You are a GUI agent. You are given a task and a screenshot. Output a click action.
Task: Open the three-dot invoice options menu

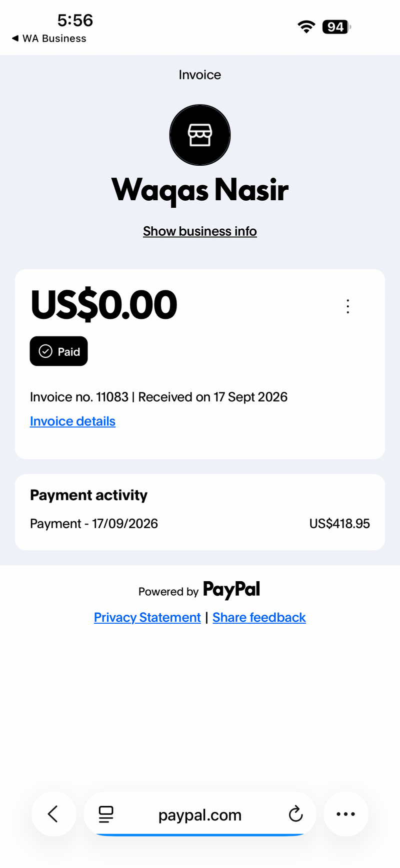(x=348, y=306)
